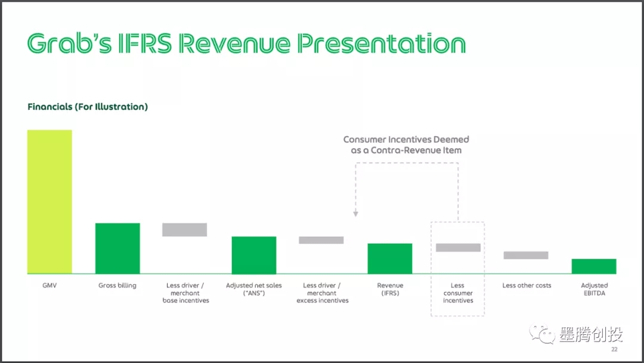Screen dimensions: 644x363
Task: Click the "Revenue (IFRS)" axis label
Action: pyautogui.click(x=390, y=289)
